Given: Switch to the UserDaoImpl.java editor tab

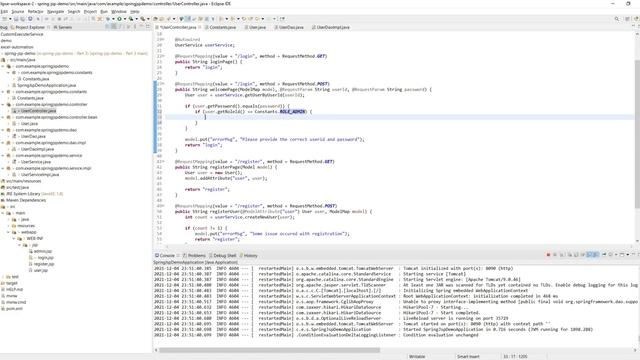Looking at the screenshot, I should pyautogui.click(x=333, y=27).
